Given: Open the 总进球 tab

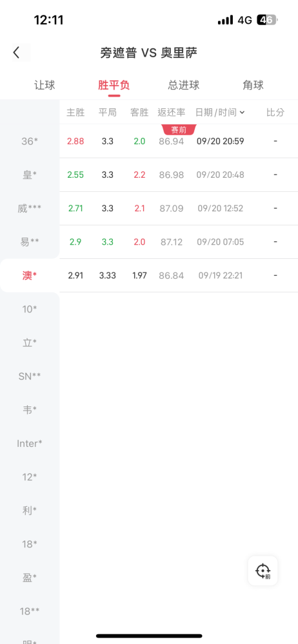Looking at the screenshot, I should pos(184,85).
